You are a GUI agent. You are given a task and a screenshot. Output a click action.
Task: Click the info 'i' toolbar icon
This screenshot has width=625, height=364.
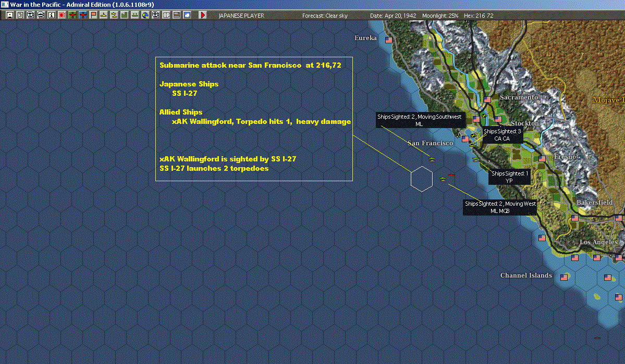click(x=52, y=15)
